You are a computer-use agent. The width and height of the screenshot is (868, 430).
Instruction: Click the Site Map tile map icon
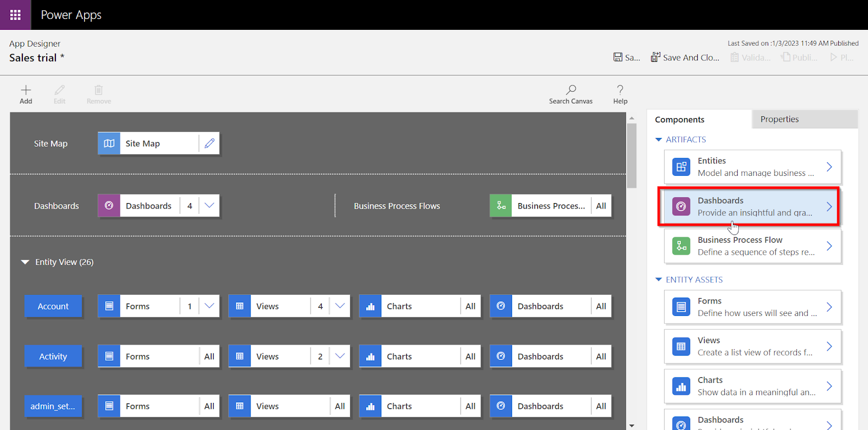[x=109, y=143]
